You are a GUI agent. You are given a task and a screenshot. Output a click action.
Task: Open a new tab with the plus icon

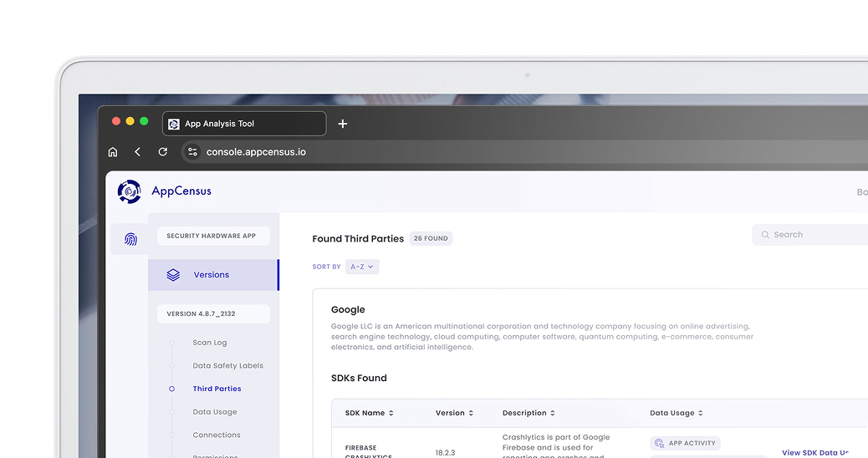[x=343, y=124]
